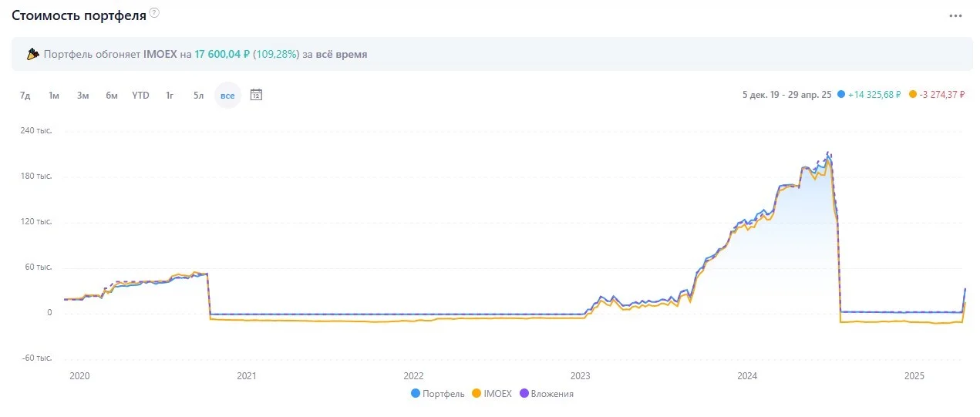Open the three-dots more options menu
The width and height of the screenshot is (980, 417).
pos(956,15)
